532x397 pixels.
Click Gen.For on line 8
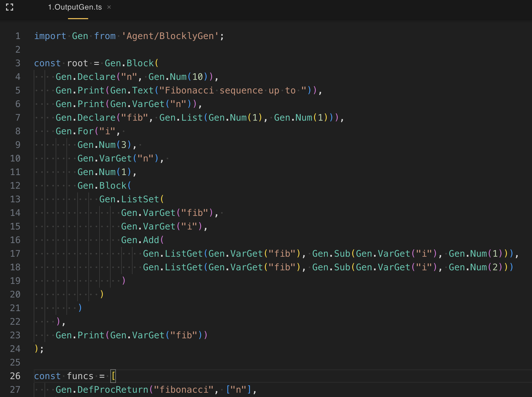[x=75, y=131]
